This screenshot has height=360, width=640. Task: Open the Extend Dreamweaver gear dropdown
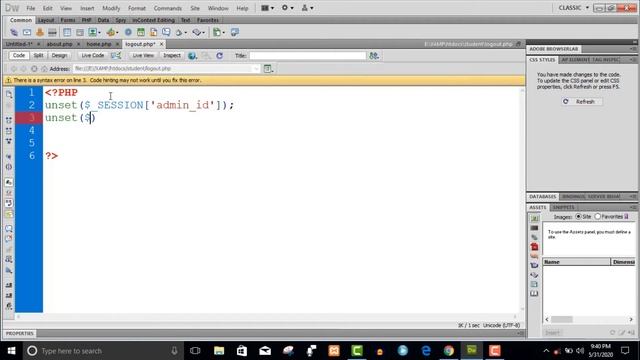287,8
